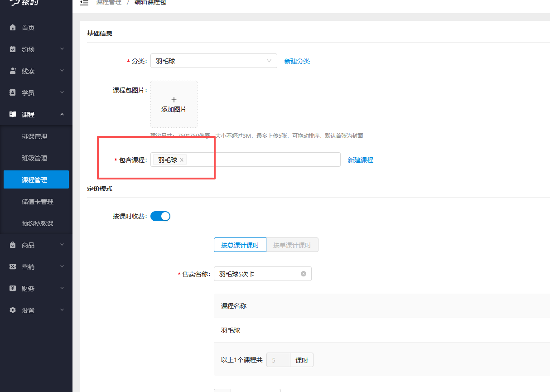Click the 添加图片 upload area
This screenshot has width=550, height=392.
pos(174,104)
